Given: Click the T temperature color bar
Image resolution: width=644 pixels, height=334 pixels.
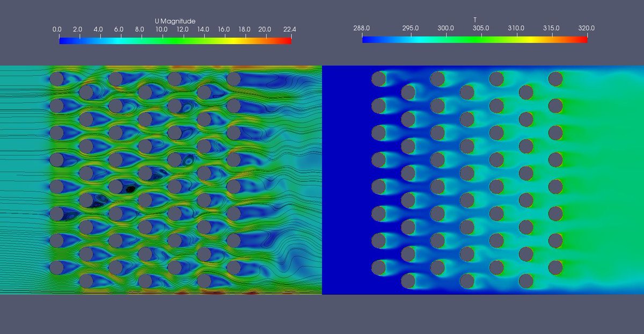Looking at the screenshot, I should (x=475, y=39).
